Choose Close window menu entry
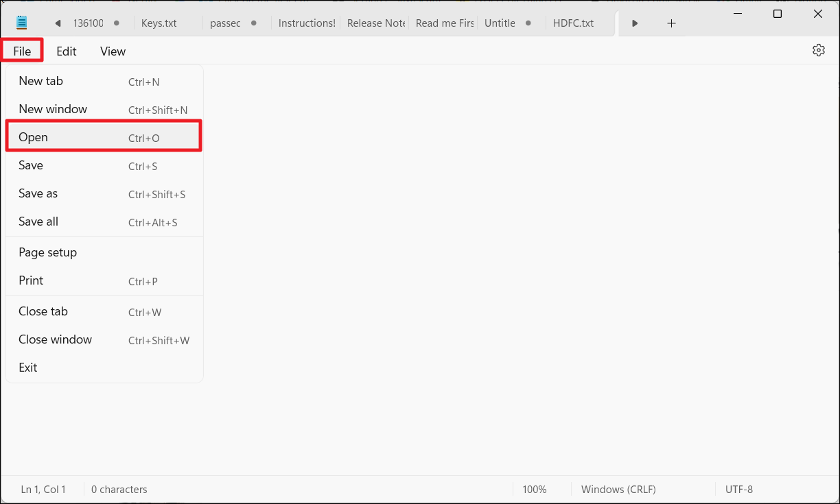The image size is (840, 504). tap(104, 339)
